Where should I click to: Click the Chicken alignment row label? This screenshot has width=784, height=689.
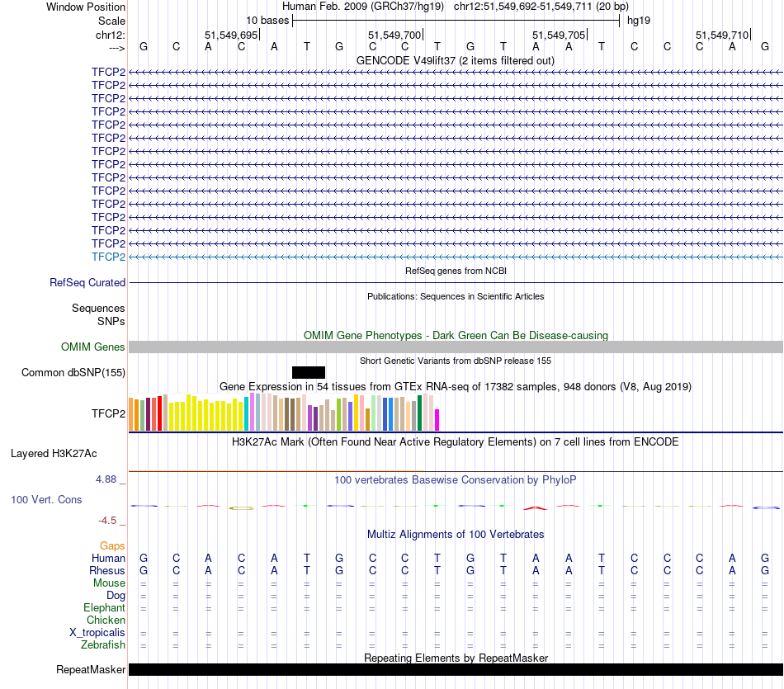tap(106, 620)
